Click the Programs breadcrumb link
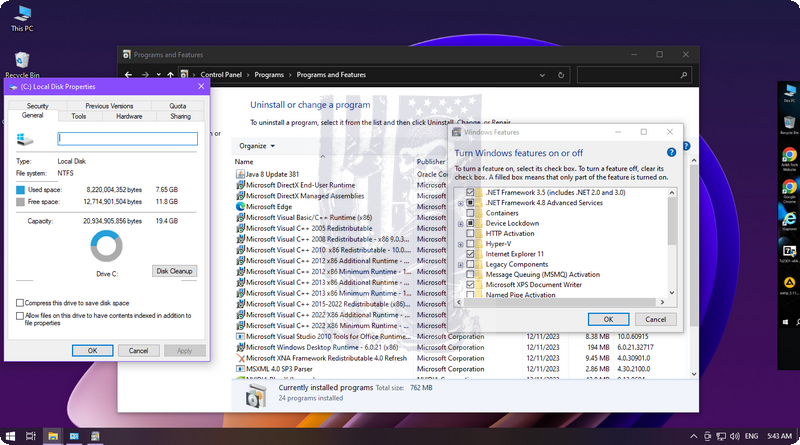Screen dimensions: 800x445 [269, 75]
